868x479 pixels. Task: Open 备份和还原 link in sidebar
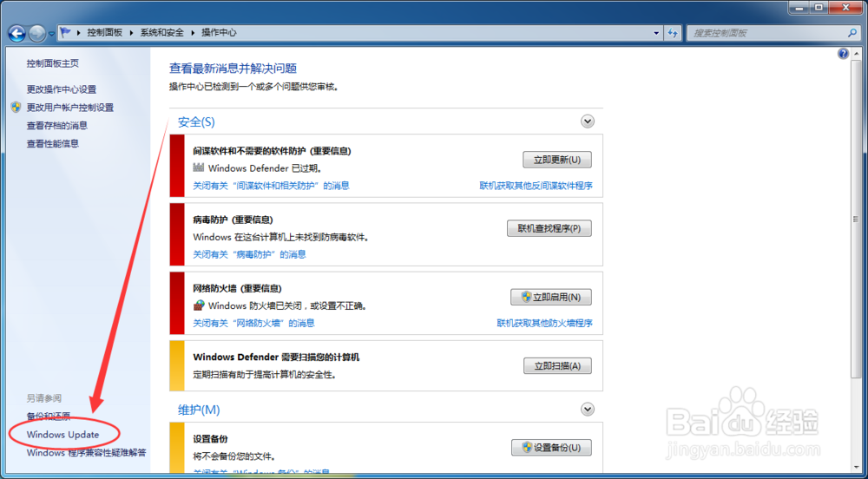(x=49, y=417)
